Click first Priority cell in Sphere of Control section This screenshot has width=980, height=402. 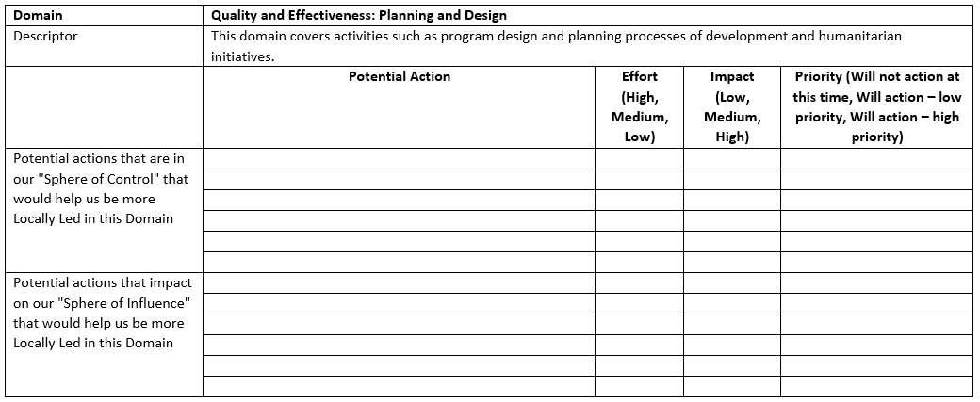(875, 159)
